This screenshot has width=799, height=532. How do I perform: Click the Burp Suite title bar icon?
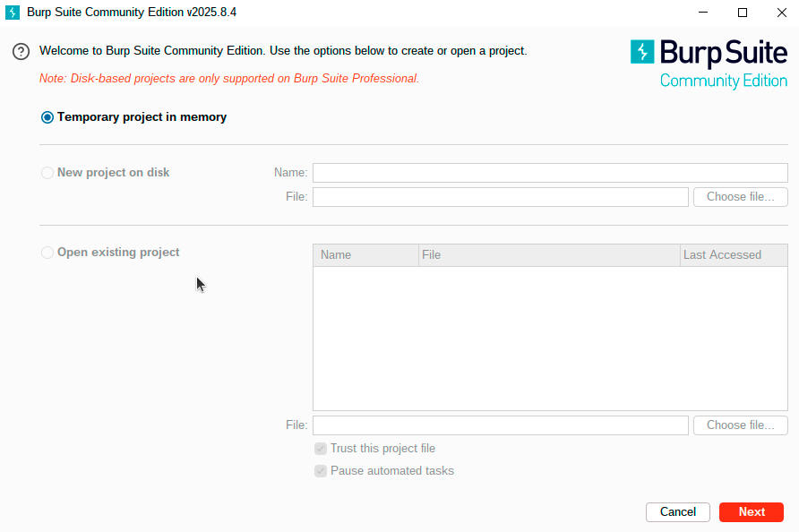point(13,13)
